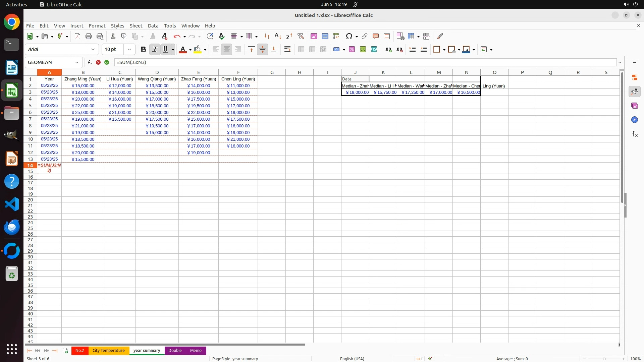Select the Memo sheet tab
The height and width of the screenshot is (362, 644).
point(196,351)
